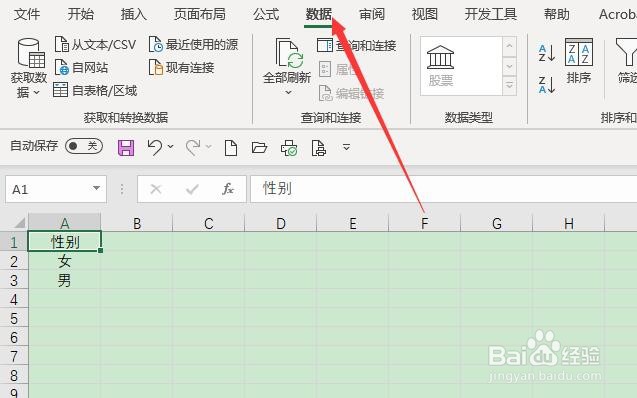This screenshot has width=637, height=398.
Task: Open the 查询和连接 pane button
Action: (356, 45)
